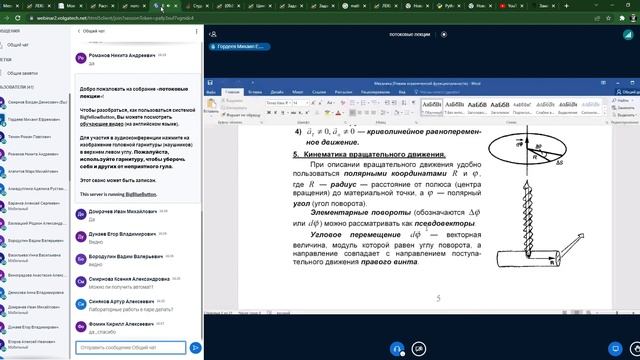Open Общие заметки shared notes

pyautogui.click(x=22, y=73)
